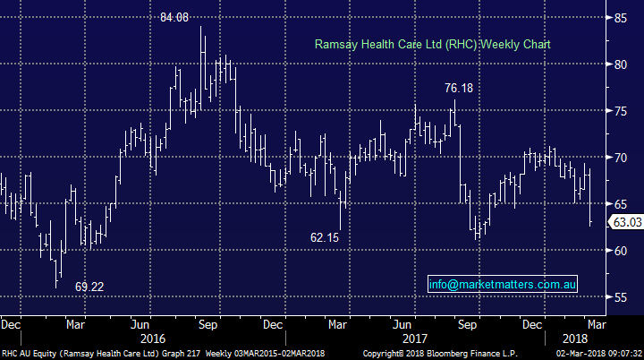The image size is (644, 360).
Task: Click the 69.22 low price label
Action: (89, 287)
